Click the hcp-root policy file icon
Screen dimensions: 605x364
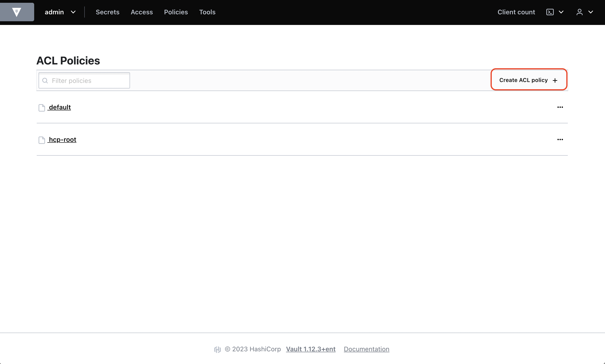click(42, 140)
